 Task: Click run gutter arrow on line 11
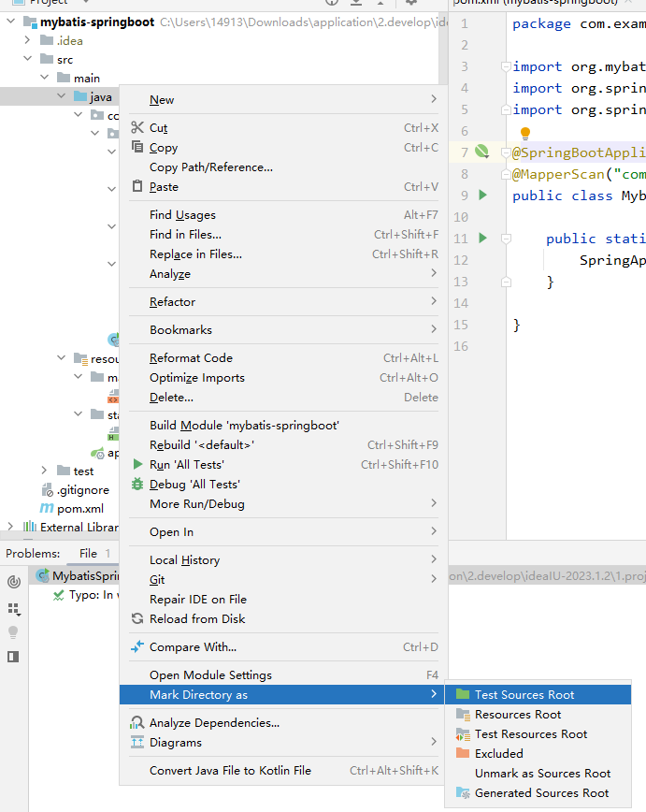tap(483, 238)
